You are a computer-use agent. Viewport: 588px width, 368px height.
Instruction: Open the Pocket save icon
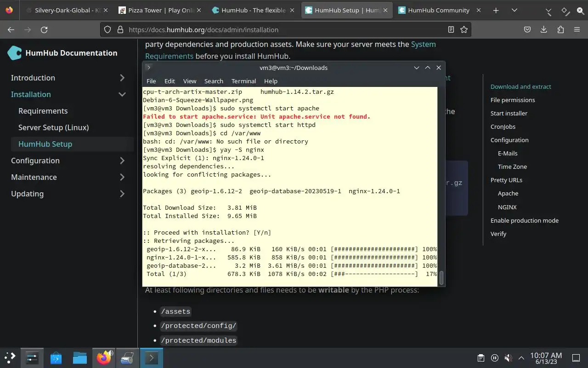click(527, 29)
